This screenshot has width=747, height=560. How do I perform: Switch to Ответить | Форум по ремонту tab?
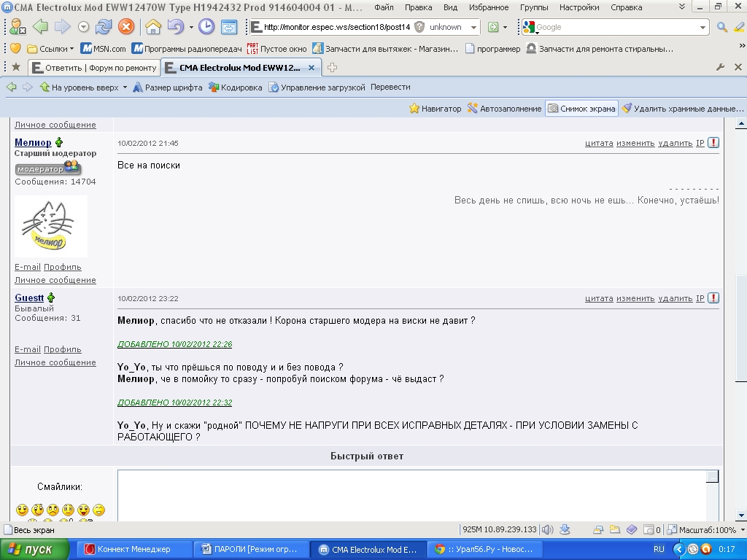[x=94, y=68]
